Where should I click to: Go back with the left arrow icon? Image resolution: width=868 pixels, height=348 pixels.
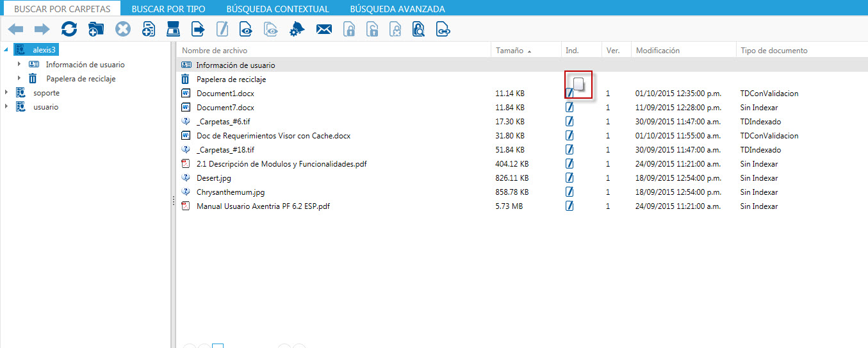(15, 29)
